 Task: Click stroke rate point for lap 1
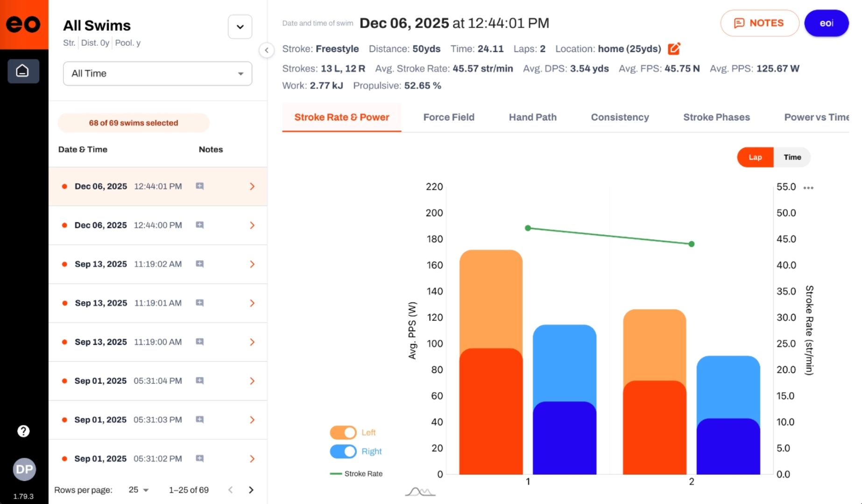click(x=528, y=228)
